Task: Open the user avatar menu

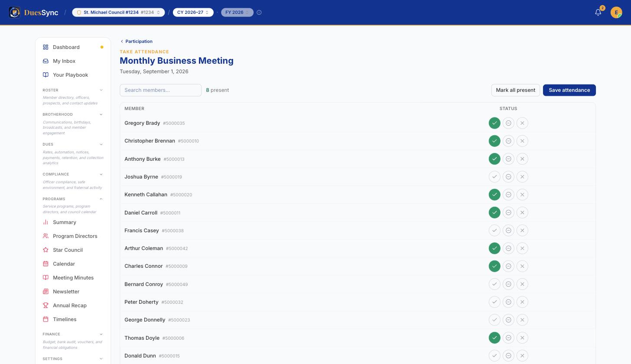Action: (x=616, y=13)
